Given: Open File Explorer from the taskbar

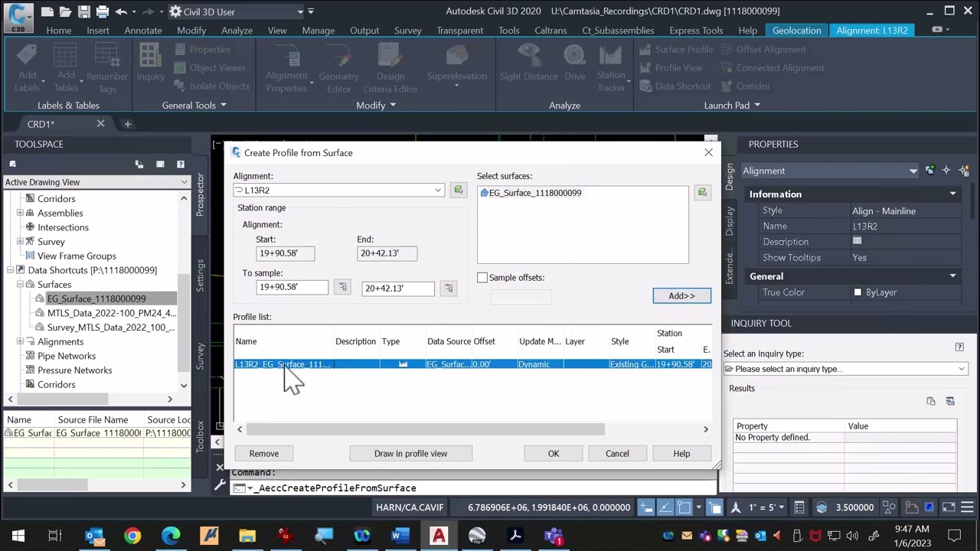Looking at the screenshot, I should tap(247, 536).
